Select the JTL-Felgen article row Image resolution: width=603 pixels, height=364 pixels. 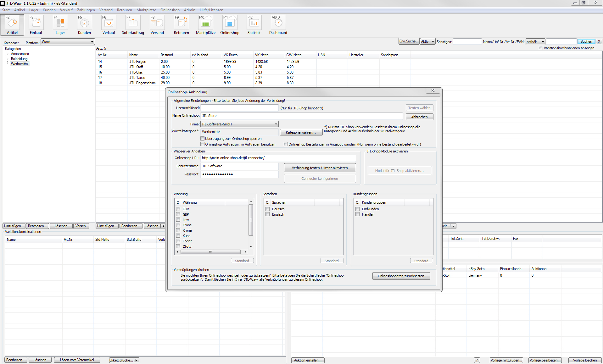[x=253, y=62]
